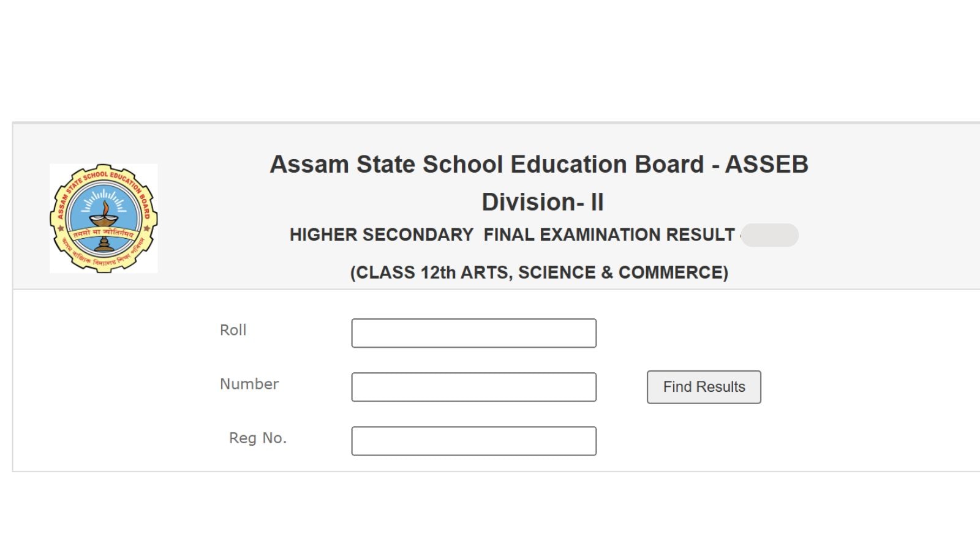This screenshot has height=551, width=980.
Task: Click the blurred result year area
Action: [x=771, y=235]
